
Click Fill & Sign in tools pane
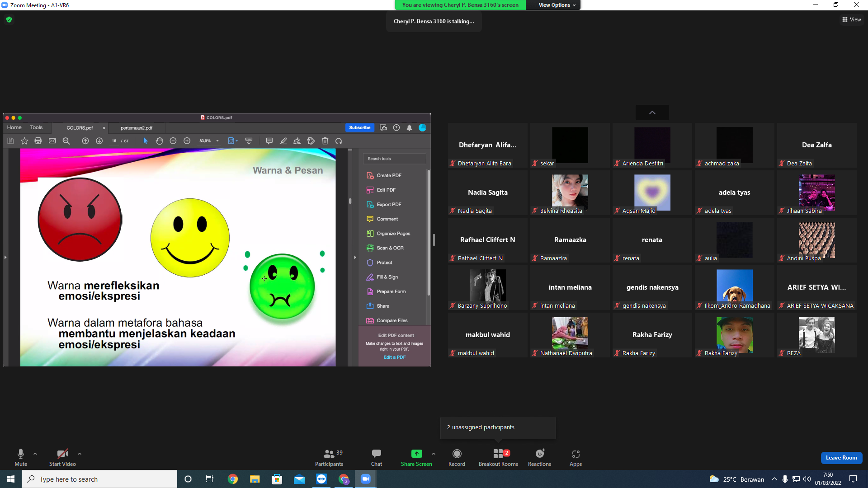[382, 277]
